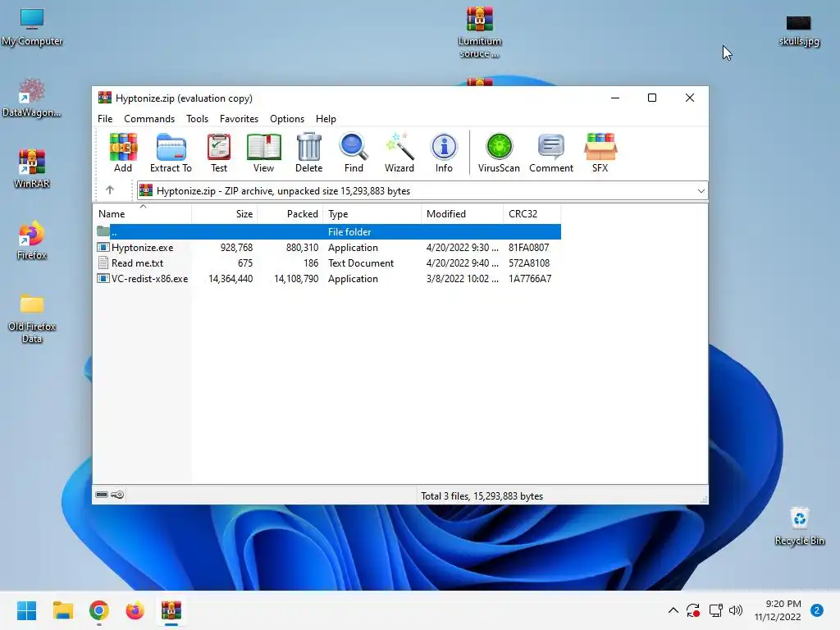Open the Comment tool

551,153
